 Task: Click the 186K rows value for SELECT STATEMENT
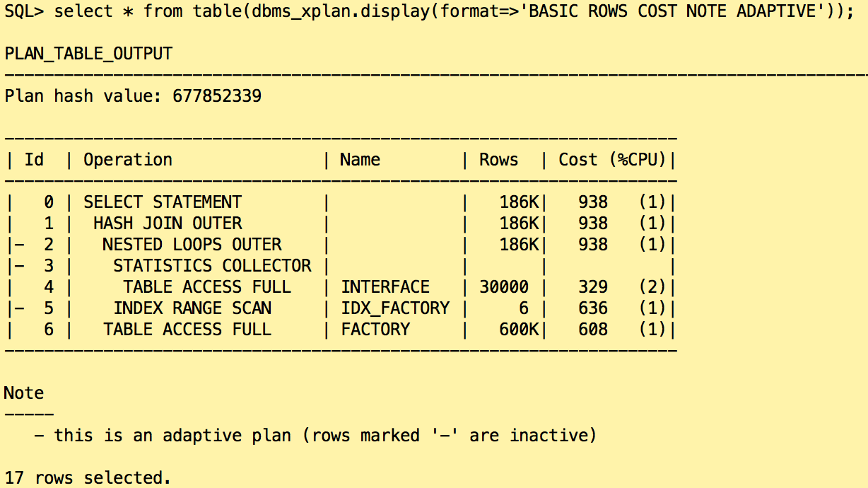pyautogui.click(x=519, y=202)
